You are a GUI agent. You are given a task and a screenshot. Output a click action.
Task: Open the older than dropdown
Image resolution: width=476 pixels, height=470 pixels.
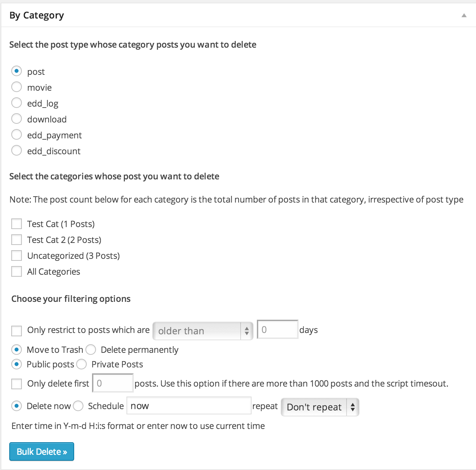[203, 331]
